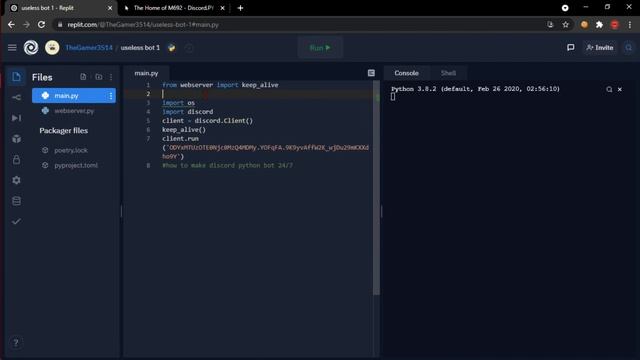Open the Debugger sidebar icon
The image size is (640, 360).
point(16,118)
